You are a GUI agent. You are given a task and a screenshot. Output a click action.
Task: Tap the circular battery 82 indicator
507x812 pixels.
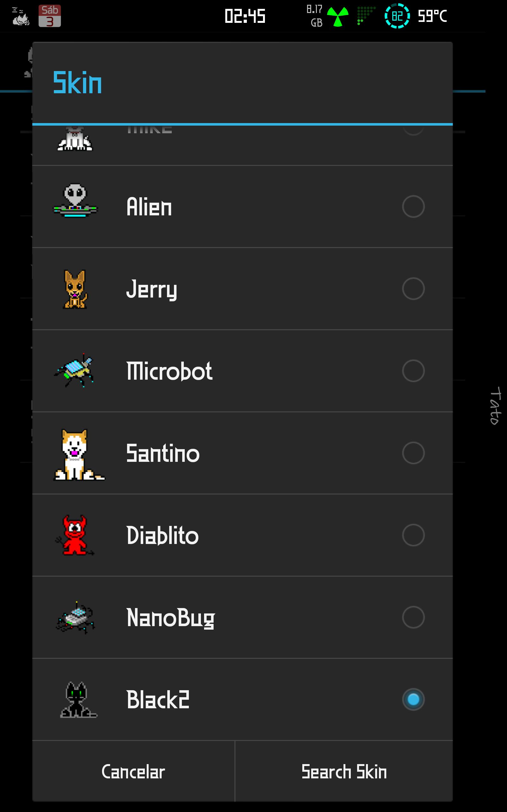[x=397, y=16]
